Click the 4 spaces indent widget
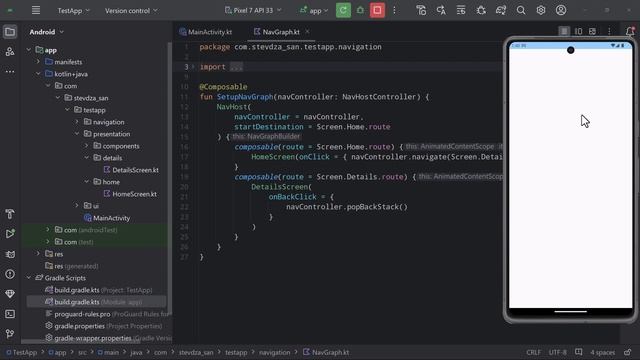This screenshot has width=640, height=360. click(x=602, y=352)
